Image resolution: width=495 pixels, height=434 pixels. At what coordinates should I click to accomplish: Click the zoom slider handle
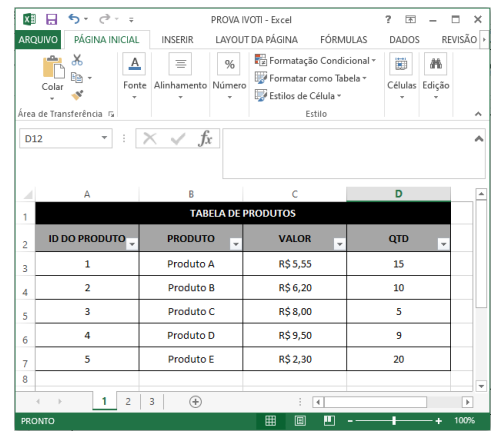coord(394,421)
